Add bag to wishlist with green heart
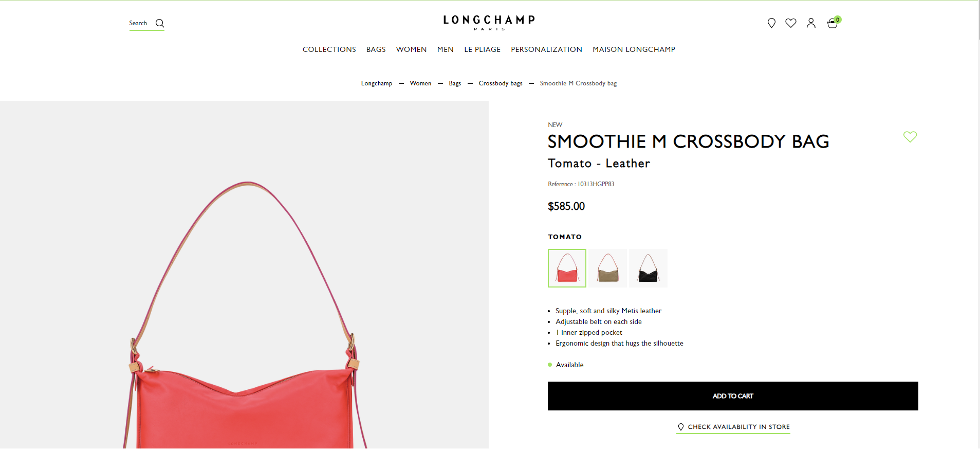Viewport: 980px width, 449px height. [910, 136]
